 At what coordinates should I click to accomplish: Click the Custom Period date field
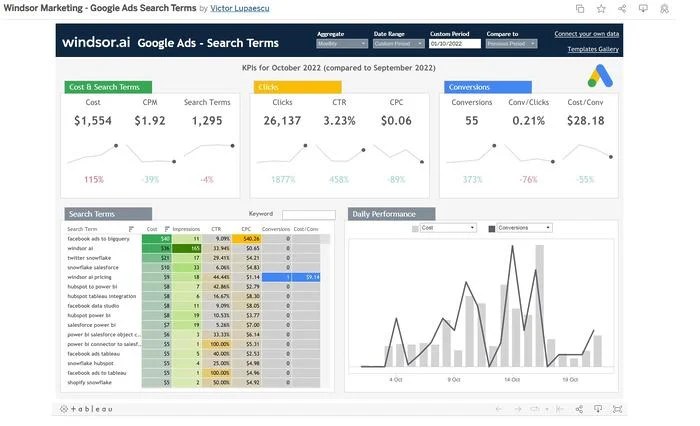[x=455, y=44]
